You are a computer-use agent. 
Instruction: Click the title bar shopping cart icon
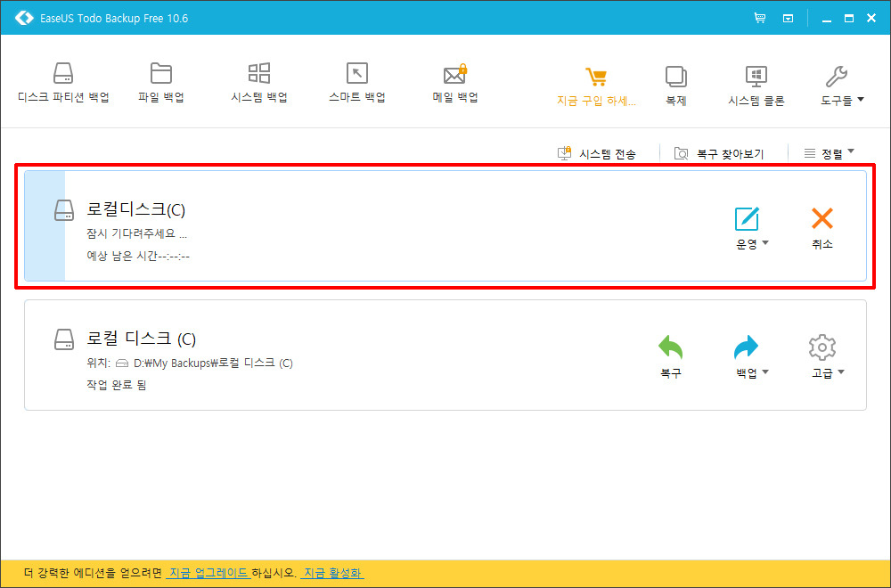point(760,18)
